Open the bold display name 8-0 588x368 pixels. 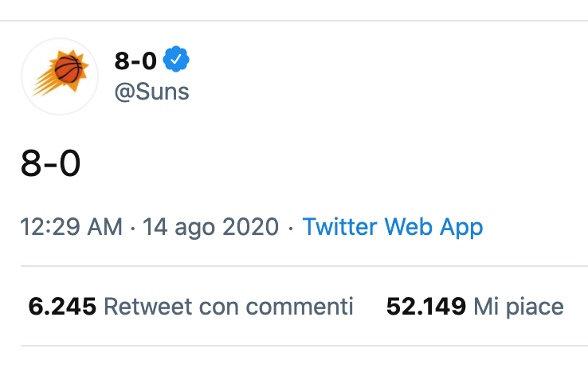(135, 61)
